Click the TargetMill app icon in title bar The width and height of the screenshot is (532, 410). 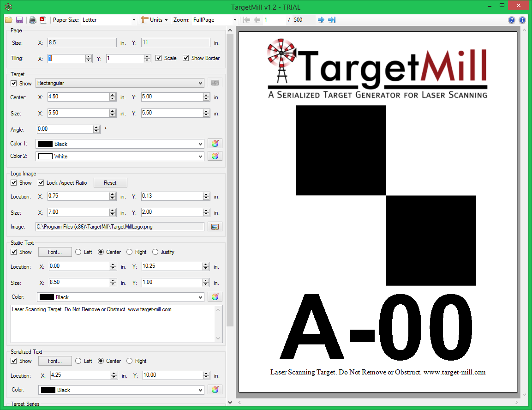8,7
